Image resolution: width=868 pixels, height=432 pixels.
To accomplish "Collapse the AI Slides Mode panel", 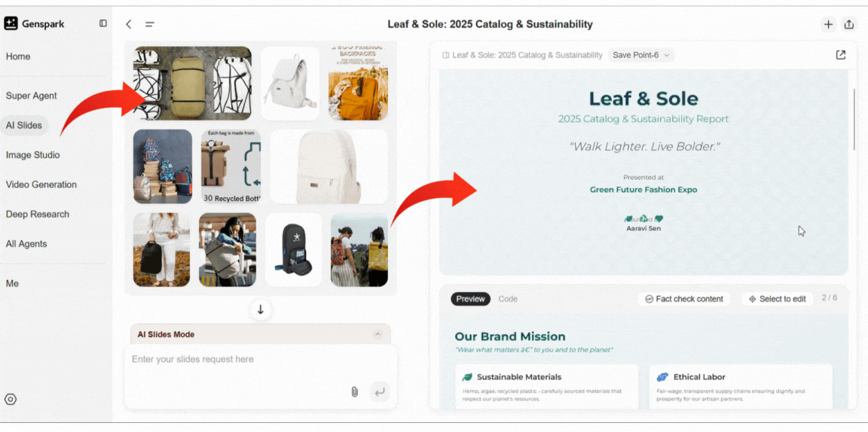I will [x=378, y=334].
